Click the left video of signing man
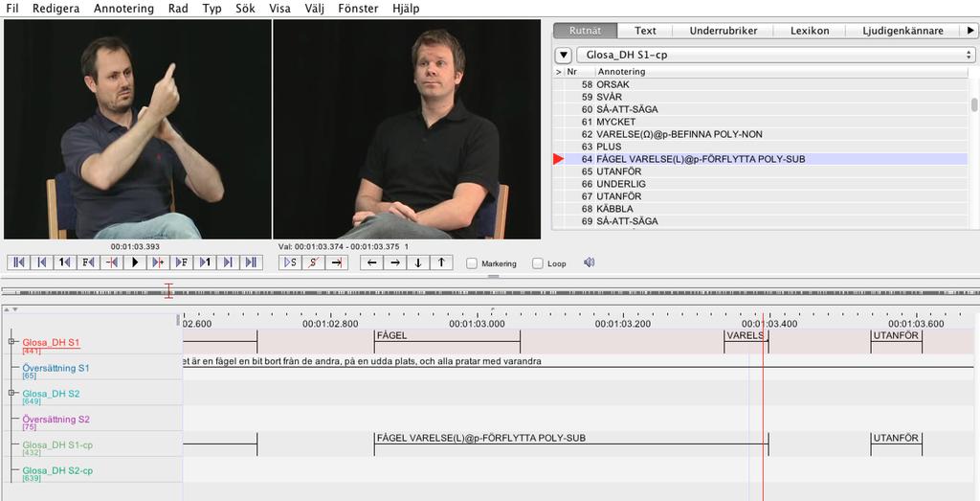Image resolution: width=980 pixels, height=501 pixels. [x=138, y=129]
